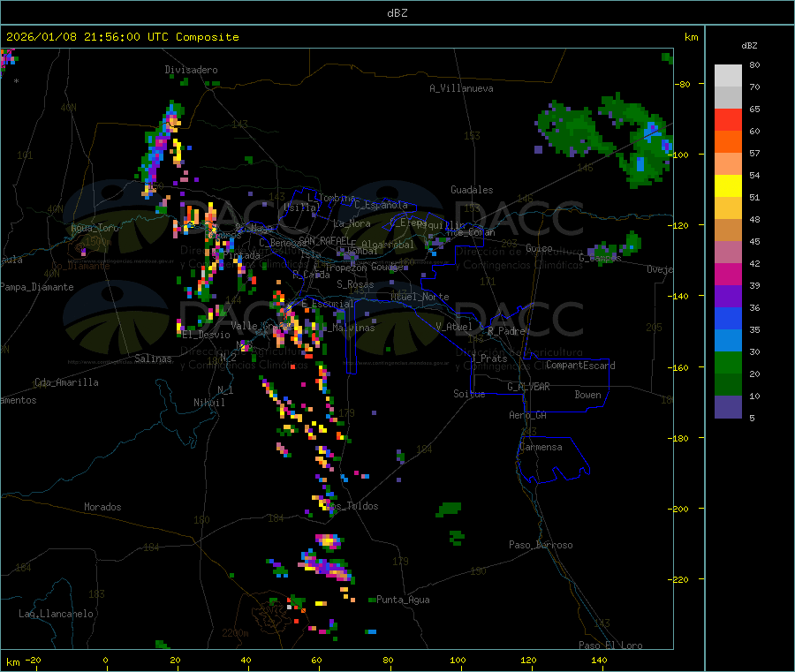795x672 pixels.
Task: Click the 'Guadales' location label
Action: tap(472, 190)
